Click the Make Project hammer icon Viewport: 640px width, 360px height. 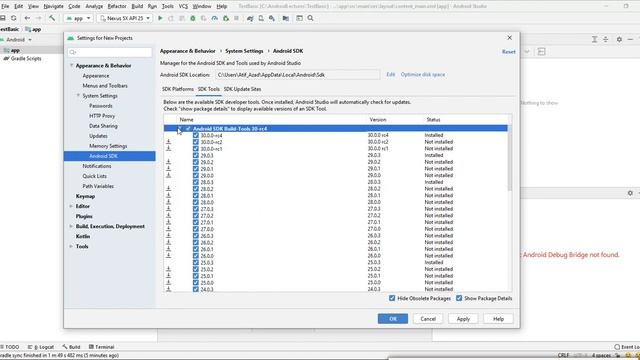(52, 18)
